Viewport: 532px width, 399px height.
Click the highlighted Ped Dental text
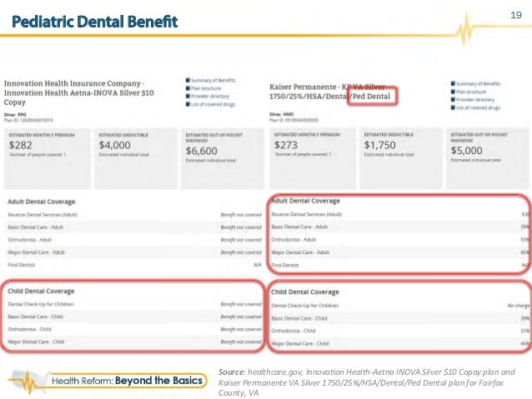pyautogui.click(x=372, y=97)
